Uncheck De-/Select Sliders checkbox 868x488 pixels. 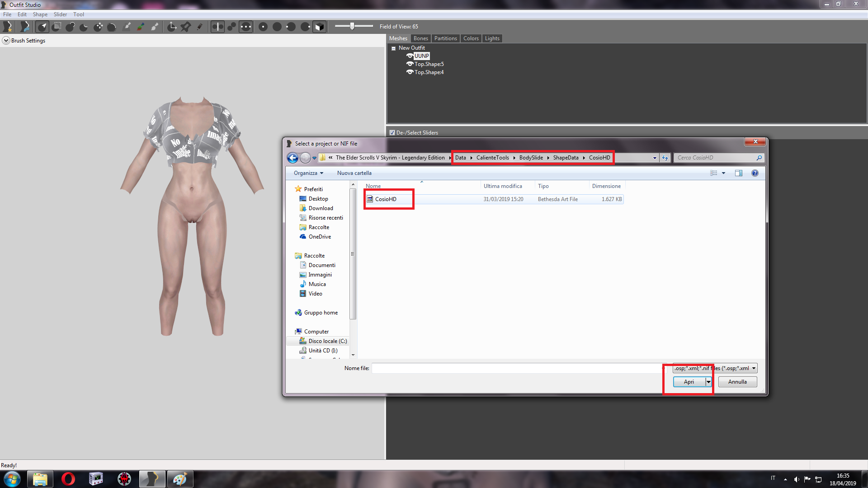tap(392, 133)
